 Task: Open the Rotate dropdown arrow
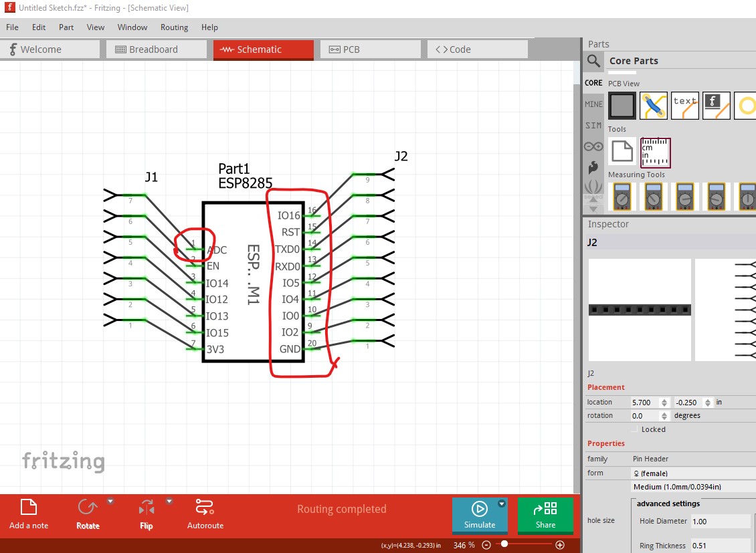[x=110, y=501]
